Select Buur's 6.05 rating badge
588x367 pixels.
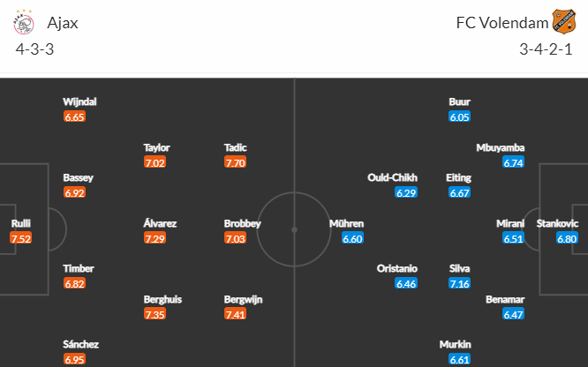point(459,117)
